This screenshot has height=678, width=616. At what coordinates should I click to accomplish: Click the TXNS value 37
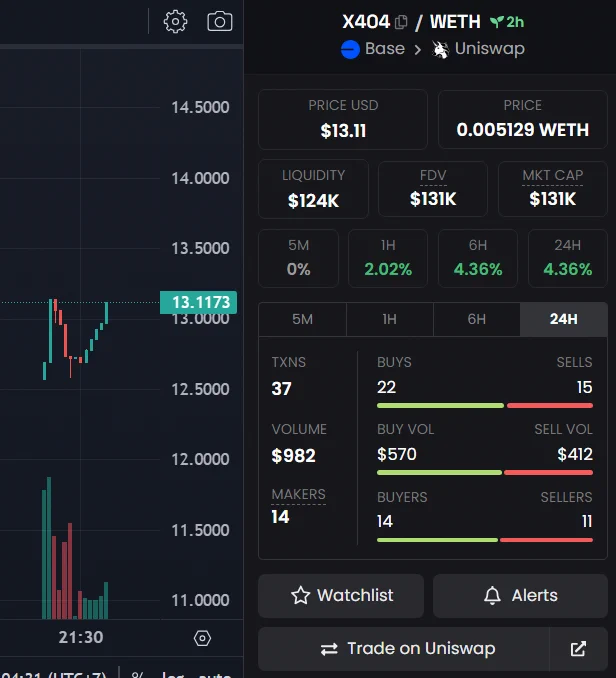[281, 388]
